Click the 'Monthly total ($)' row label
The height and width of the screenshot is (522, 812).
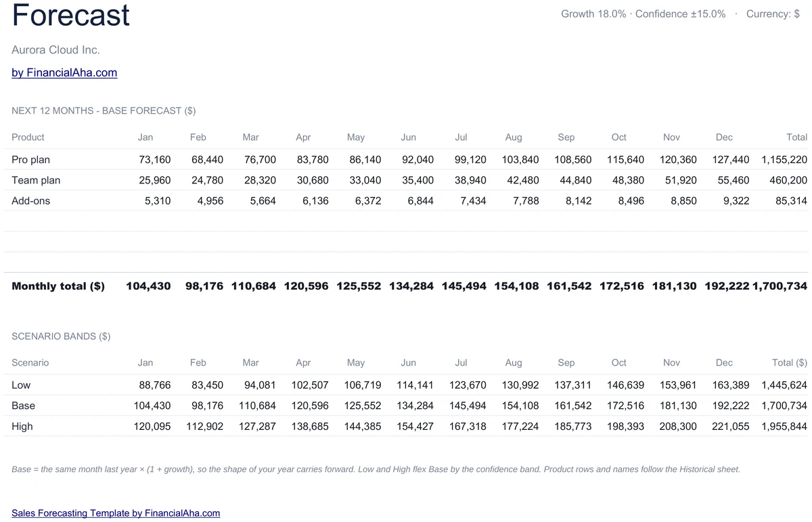tap(58, 286)
